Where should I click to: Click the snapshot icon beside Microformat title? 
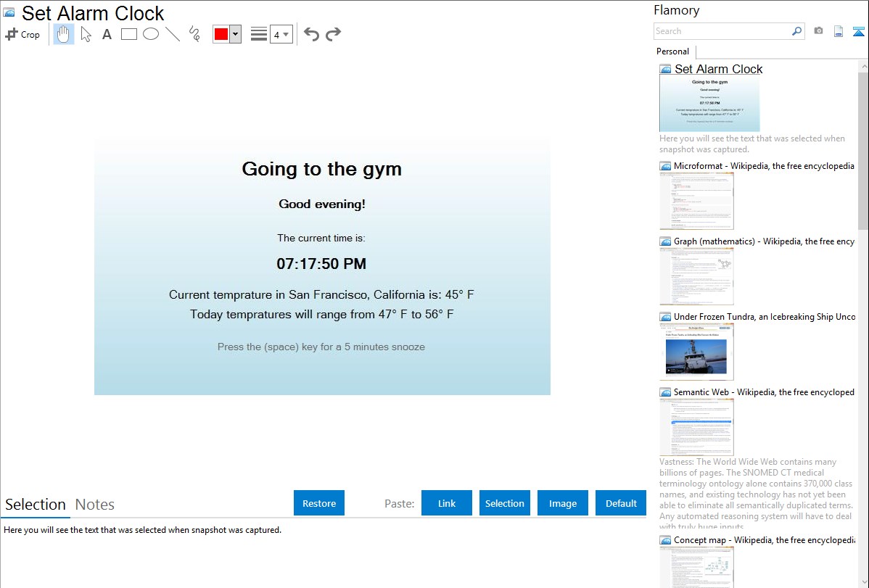point(666,166)
